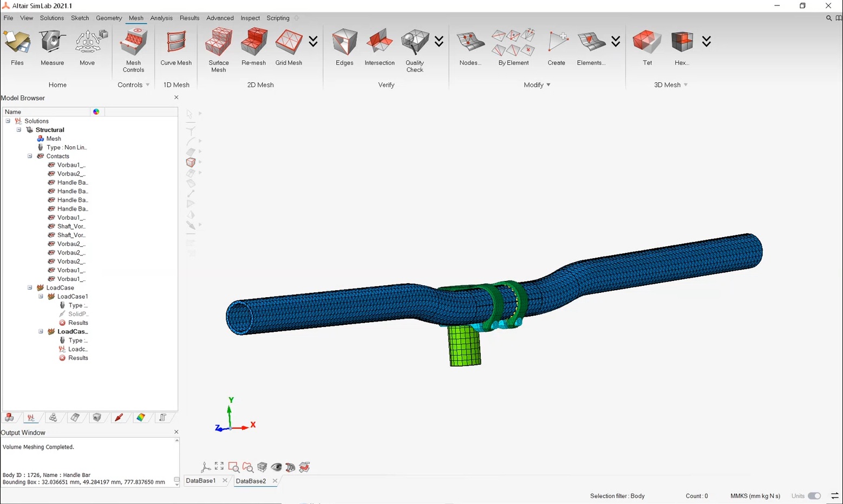The height and width of the screenshot is (504, 843).
Task: Toggle the Units switch in status bar
Action: [x=814, y=496]
